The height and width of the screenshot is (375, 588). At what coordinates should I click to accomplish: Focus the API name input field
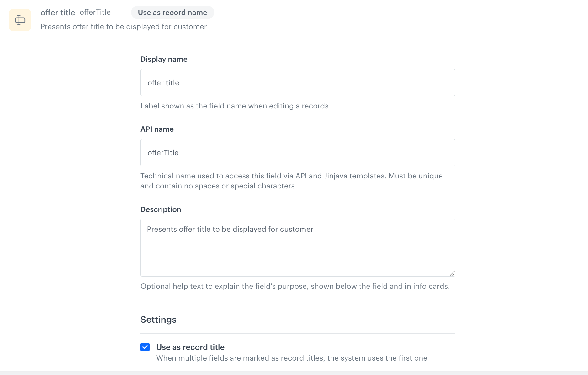[298, 153]
